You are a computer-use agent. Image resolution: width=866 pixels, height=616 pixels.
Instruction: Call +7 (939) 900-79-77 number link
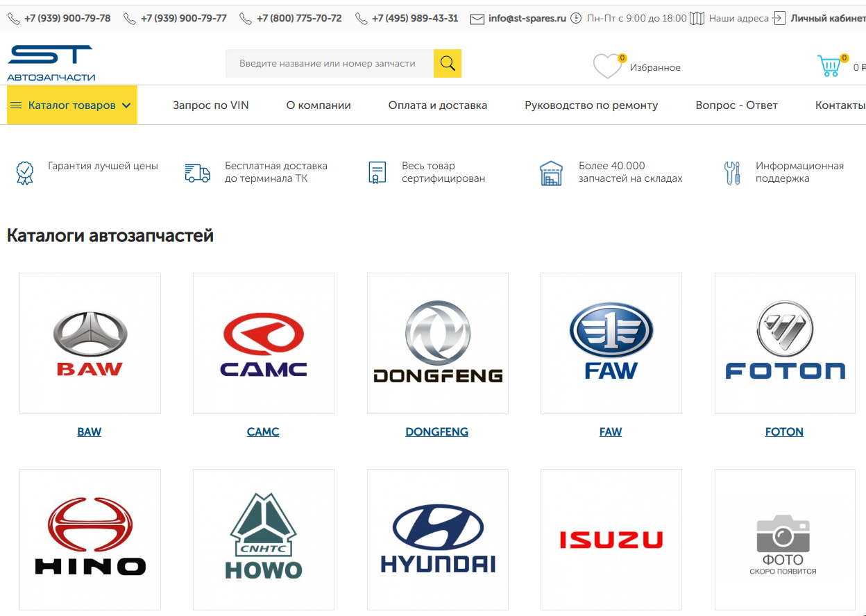(x=184, y=19)
